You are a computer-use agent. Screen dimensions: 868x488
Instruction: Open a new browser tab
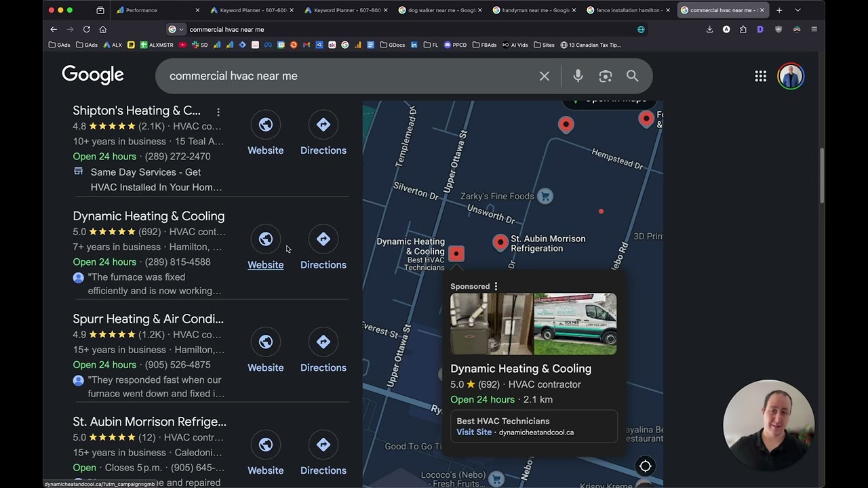779,10
